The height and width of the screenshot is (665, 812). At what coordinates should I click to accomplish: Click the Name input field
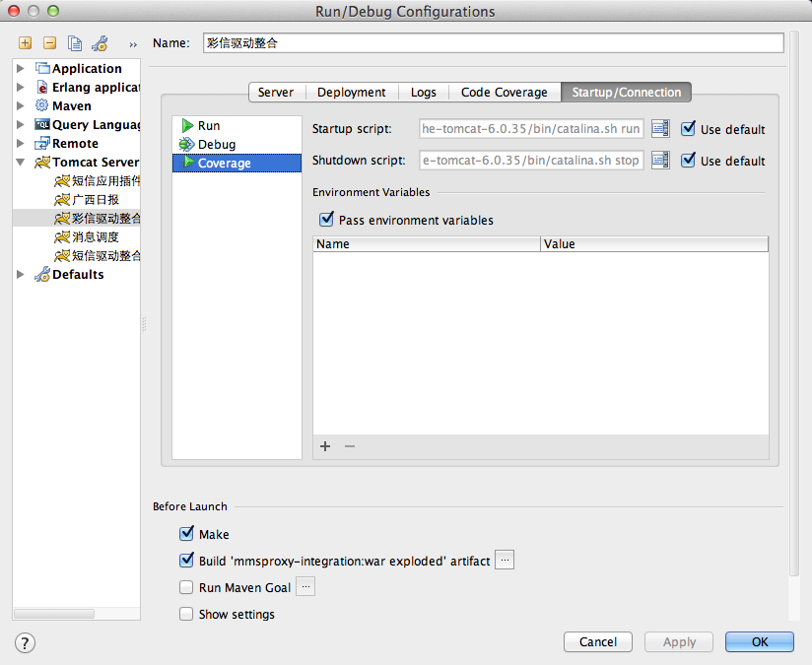coord(493,43)
